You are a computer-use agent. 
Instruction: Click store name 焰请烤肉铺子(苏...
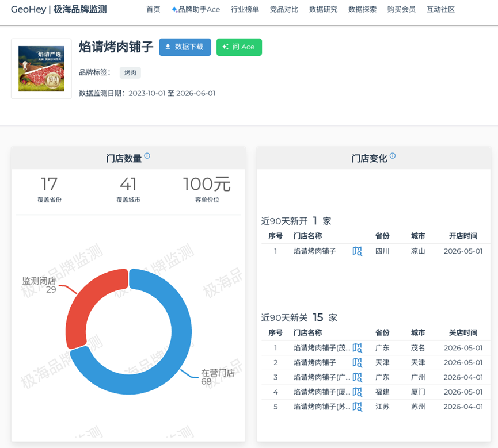pyautogui.click(x=322, y=407)
